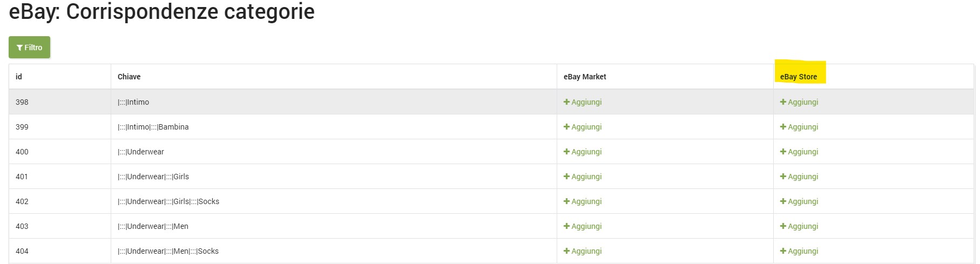Click eBay Market plus icon for row 401

coord(566,177)
